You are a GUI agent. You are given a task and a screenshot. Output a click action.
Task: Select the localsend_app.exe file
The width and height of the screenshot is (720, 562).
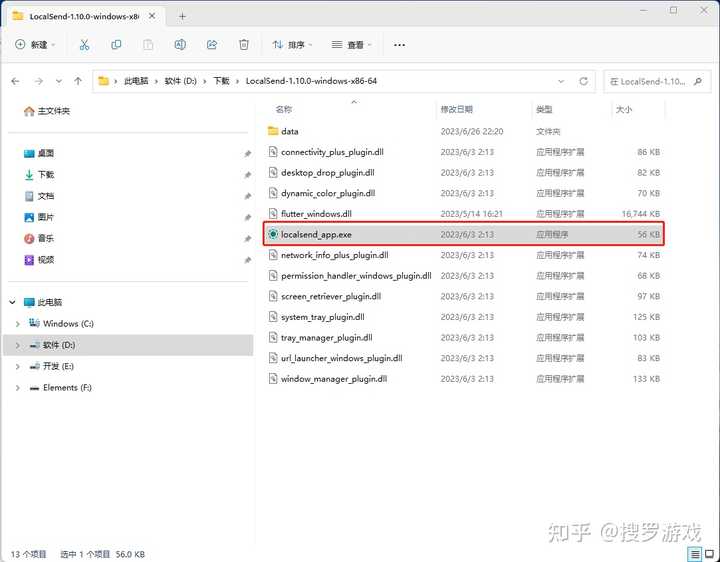pos(316,234)
